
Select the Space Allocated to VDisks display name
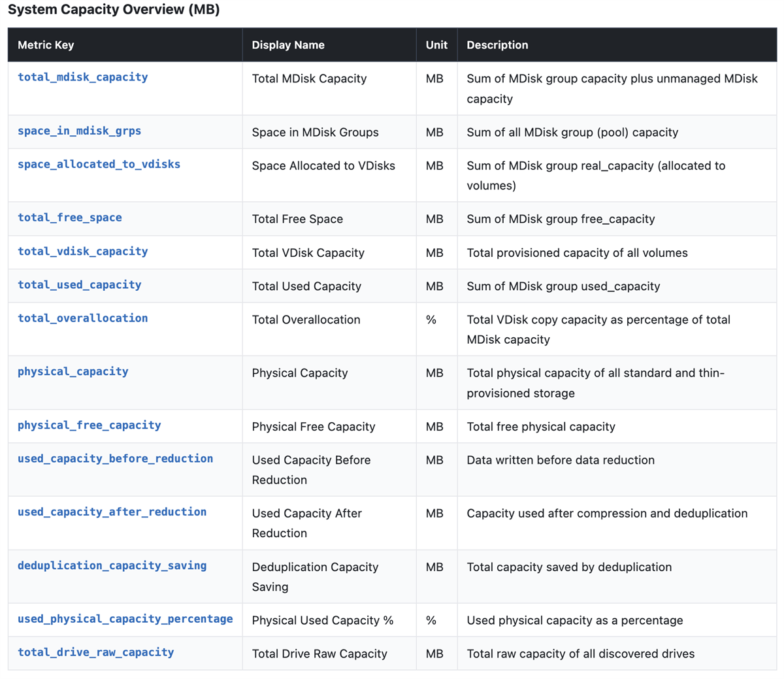point(323,165)
